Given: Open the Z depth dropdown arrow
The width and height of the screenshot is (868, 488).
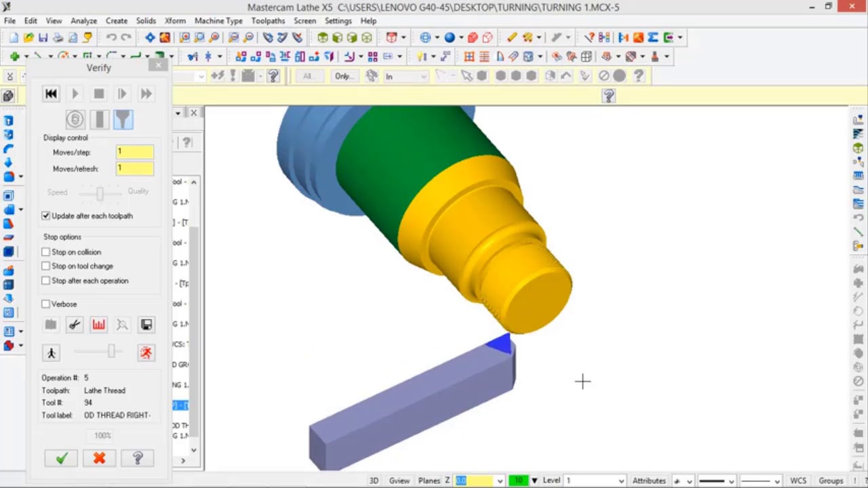Looking at the screenshot, I should 500,481.
